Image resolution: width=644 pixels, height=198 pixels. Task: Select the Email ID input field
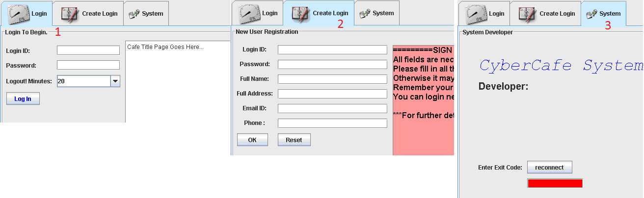point(332,108)
